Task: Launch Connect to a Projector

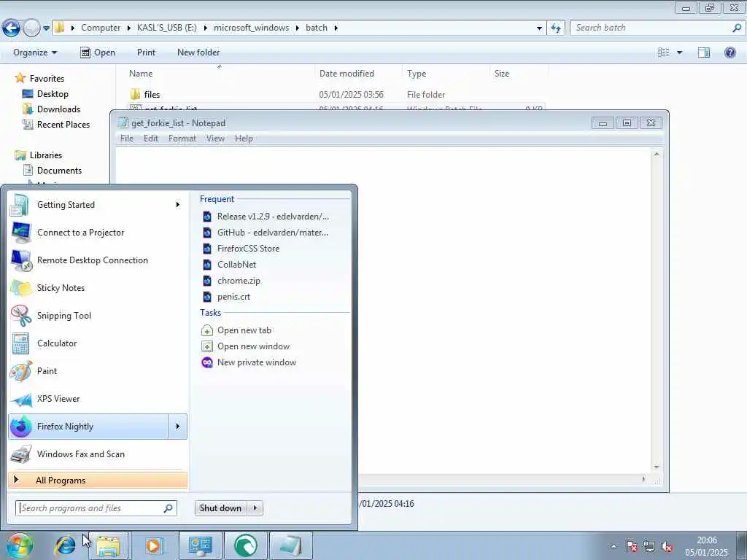Action: click(x=98, y=233)
